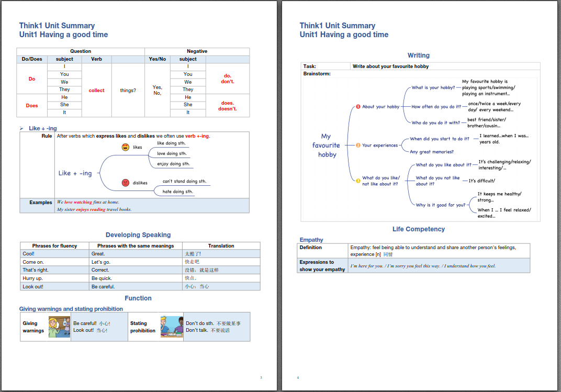Click the "Stating prohibition" cartoon picture

(172, 327)
